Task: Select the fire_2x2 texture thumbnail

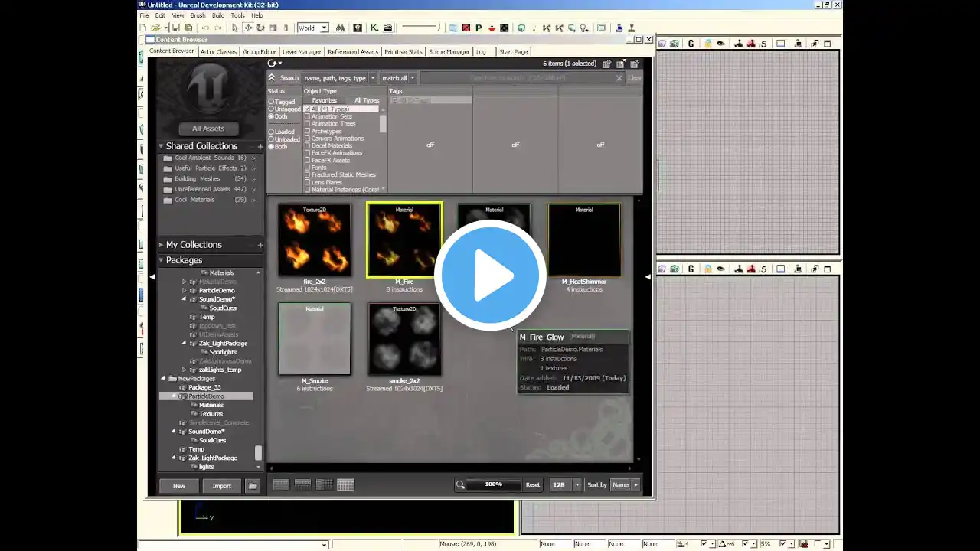Action: 315,240
